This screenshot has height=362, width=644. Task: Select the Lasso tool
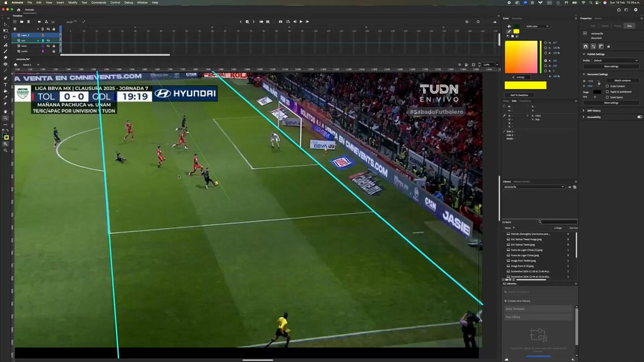point(5,37)
